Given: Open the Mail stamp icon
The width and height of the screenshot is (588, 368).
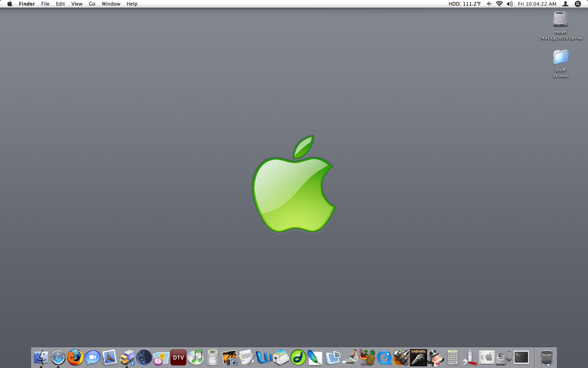Looking at the screenshot, I should tap(110, 357).
